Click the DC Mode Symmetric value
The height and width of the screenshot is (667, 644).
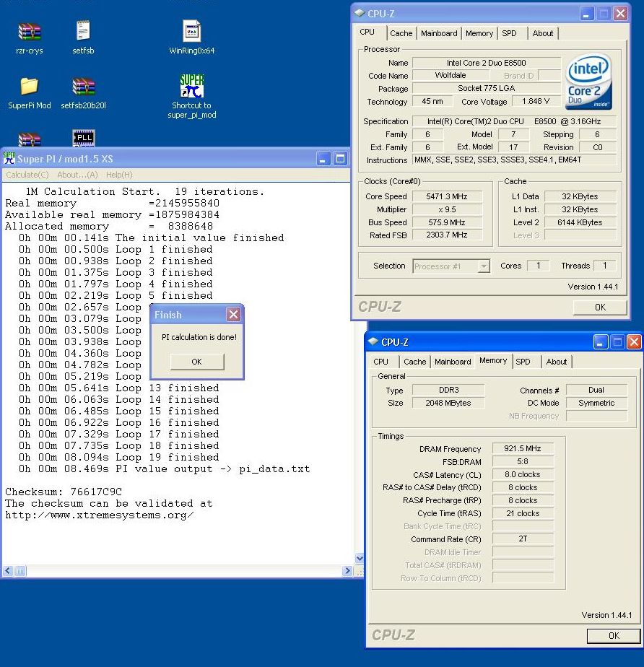pos(596,403)
